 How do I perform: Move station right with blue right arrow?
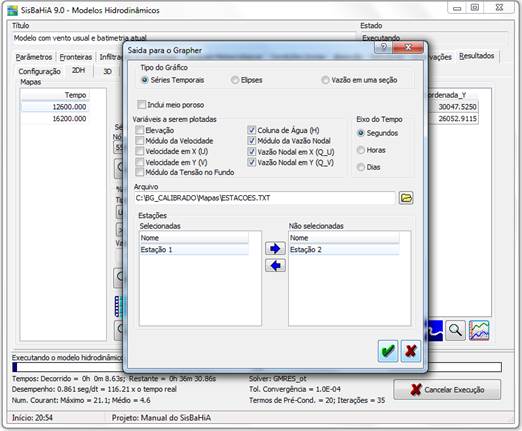click(x=275, y=248)
